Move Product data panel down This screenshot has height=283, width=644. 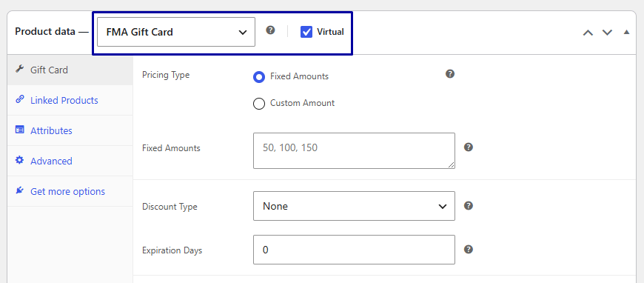pos(607,33)
